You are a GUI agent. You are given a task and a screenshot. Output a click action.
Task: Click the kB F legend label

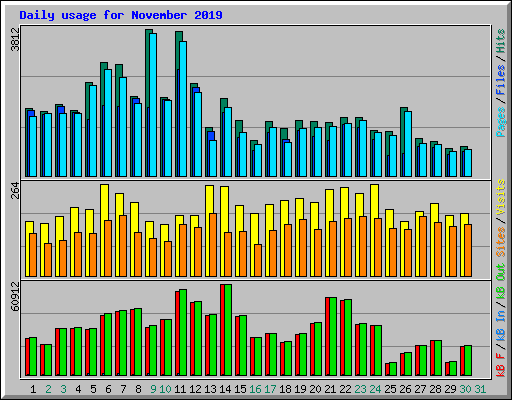point(500,364)
